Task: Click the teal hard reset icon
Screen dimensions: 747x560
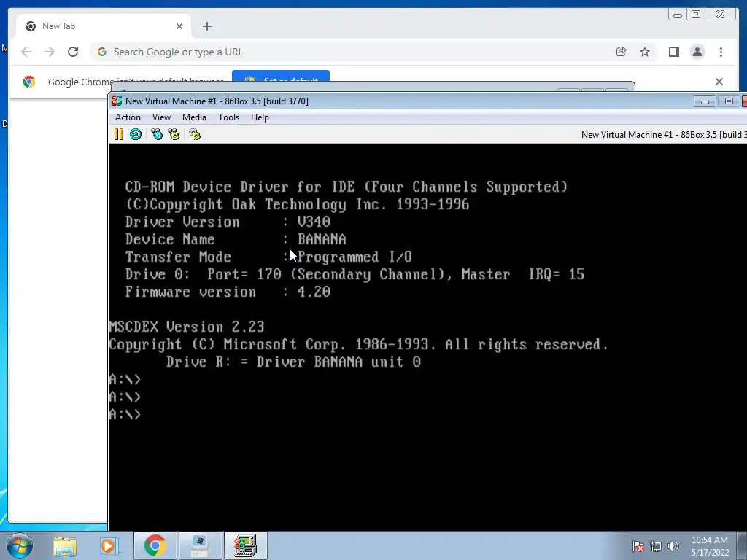Action: (136, 134)
